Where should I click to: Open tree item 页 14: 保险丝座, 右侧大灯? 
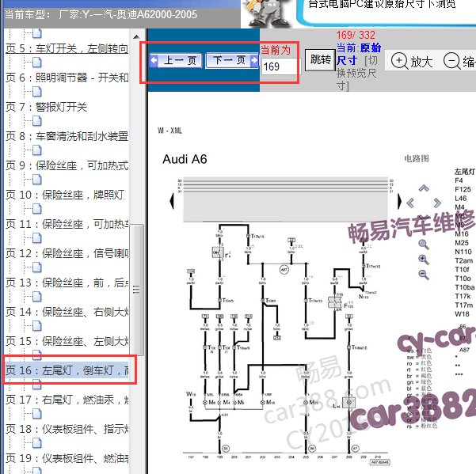pyautogui.click(x=67, y=312)
